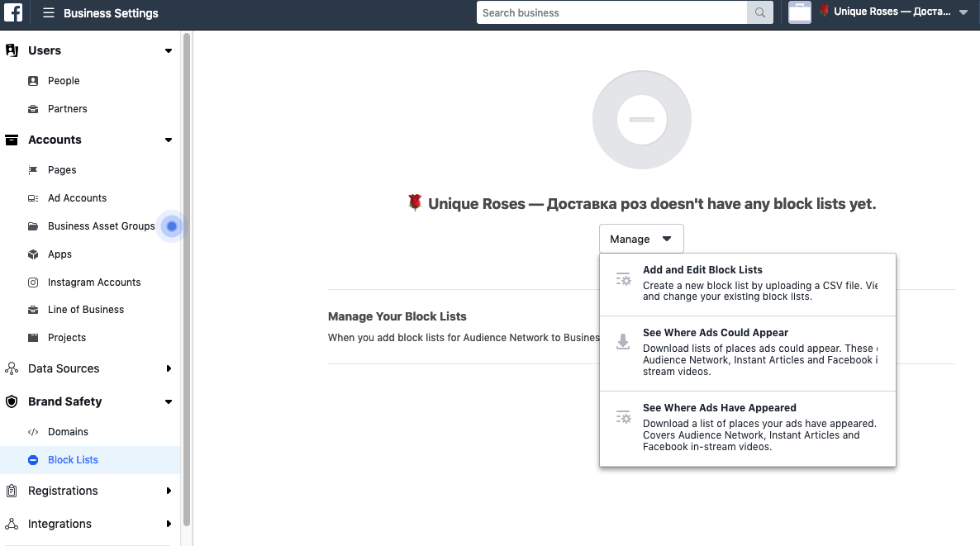
Task: Click the Partners briefcase icon
Action: [x=33, y=109]
